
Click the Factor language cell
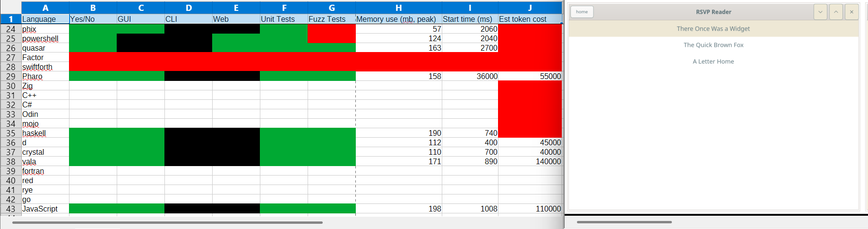click(x=45, y=57)
